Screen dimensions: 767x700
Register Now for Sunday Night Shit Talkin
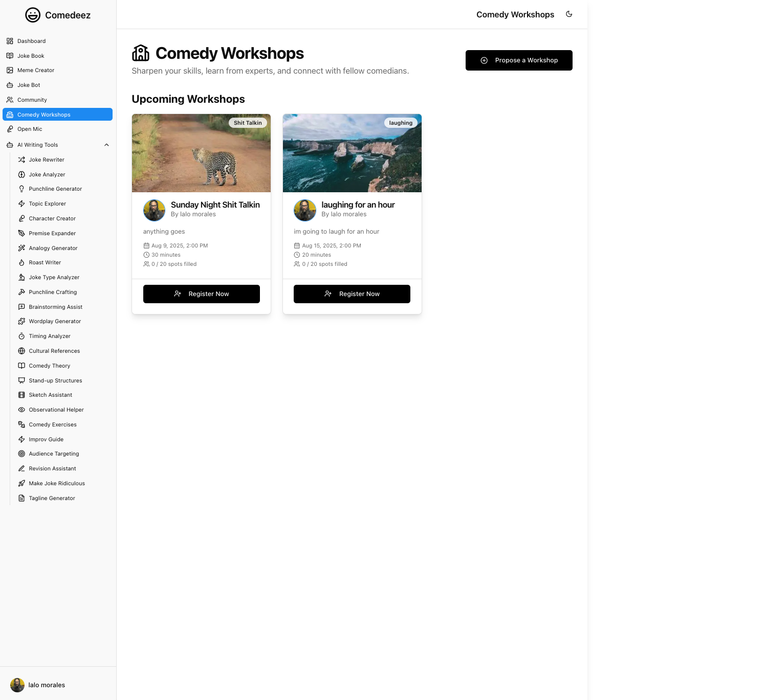[x=201, y=293]
